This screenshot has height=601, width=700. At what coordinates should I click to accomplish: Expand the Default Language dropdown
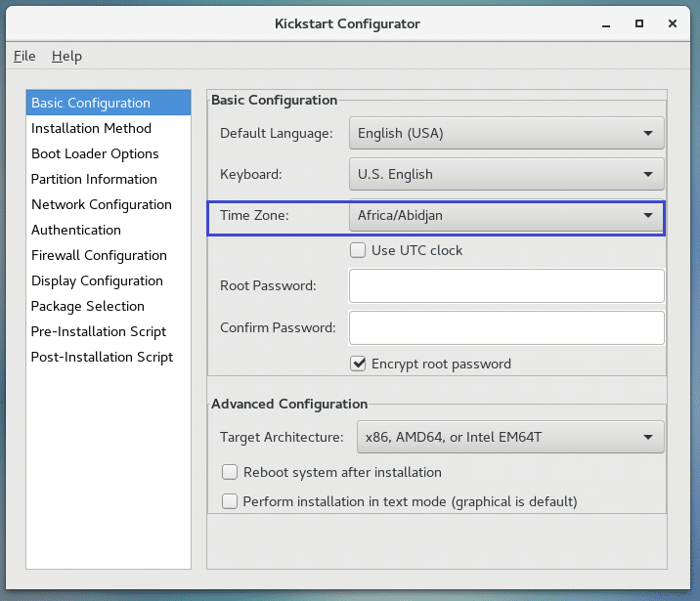click(505, 133)
